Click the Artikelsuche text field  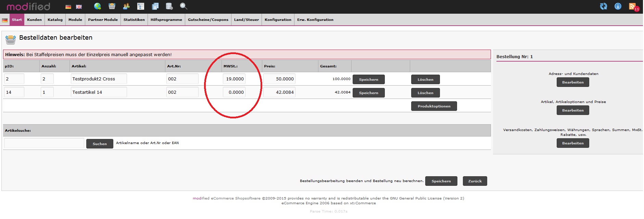[x=44, y=143]
